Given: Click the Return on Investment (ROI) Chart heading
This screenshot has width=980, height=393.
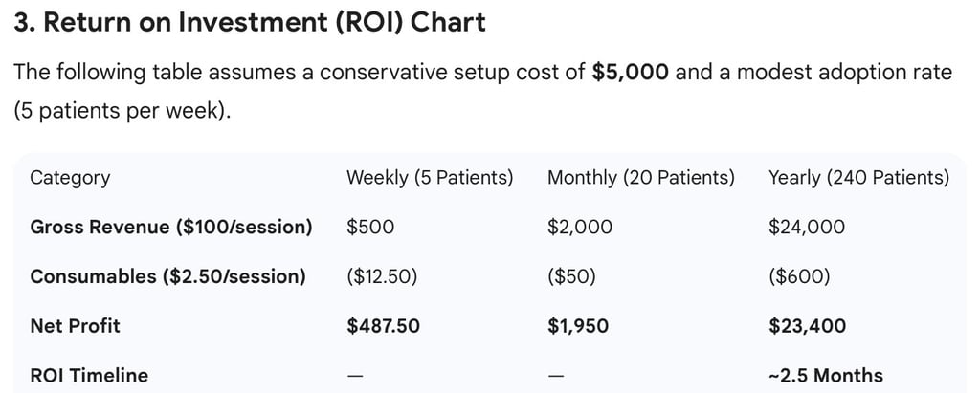Looking at the screenshot, I should pyautogui.click(x=249, y=22).
